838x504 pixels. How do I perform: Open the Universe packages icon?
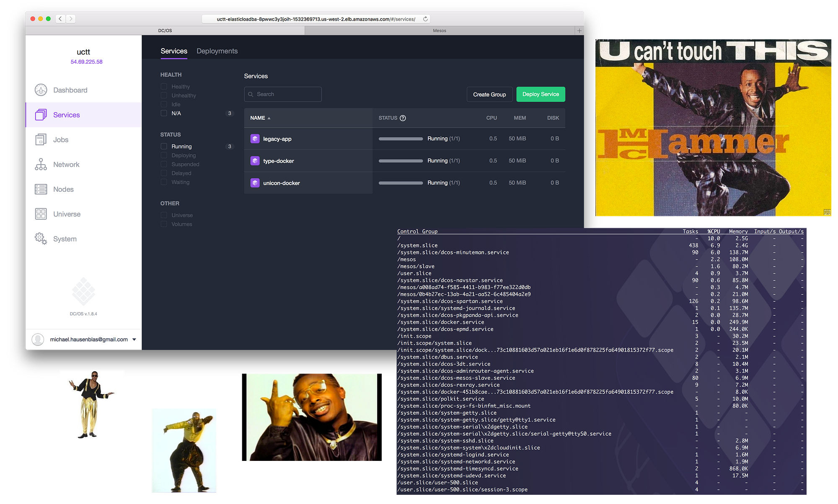(x=41, y=214)
